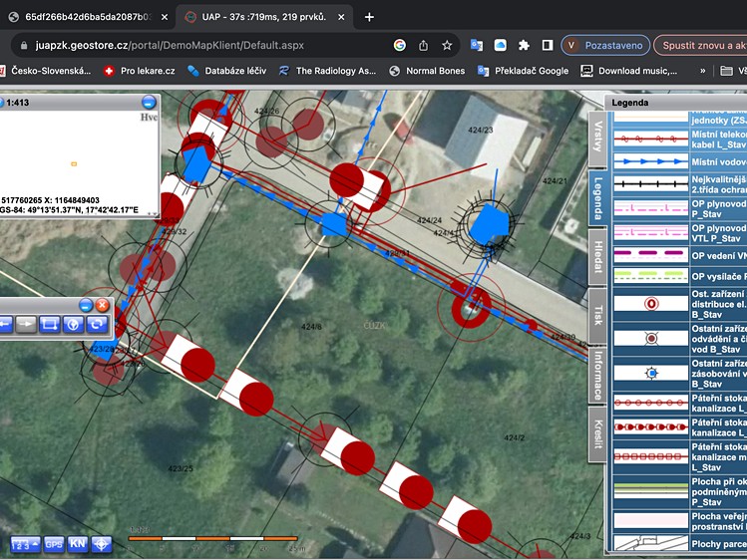Open the Kreslit side tab
The width and height of the screenshot is (747, 560).
coord(597,433)
